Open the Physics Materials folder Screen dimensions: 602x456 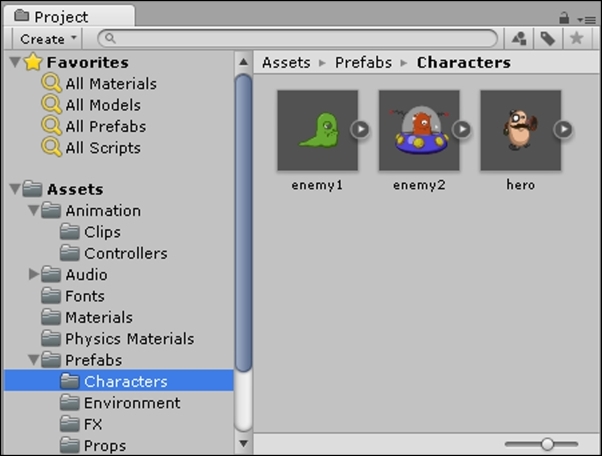point(129,339)
